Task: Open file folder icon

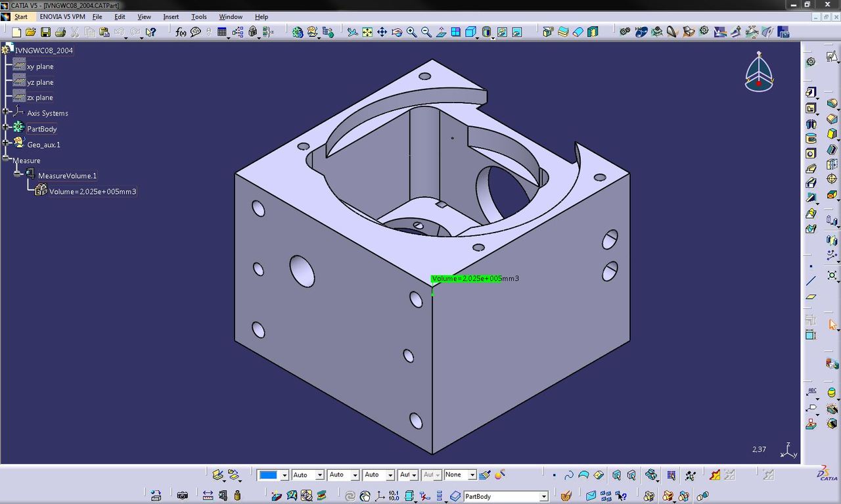Action: click(30, 32)
